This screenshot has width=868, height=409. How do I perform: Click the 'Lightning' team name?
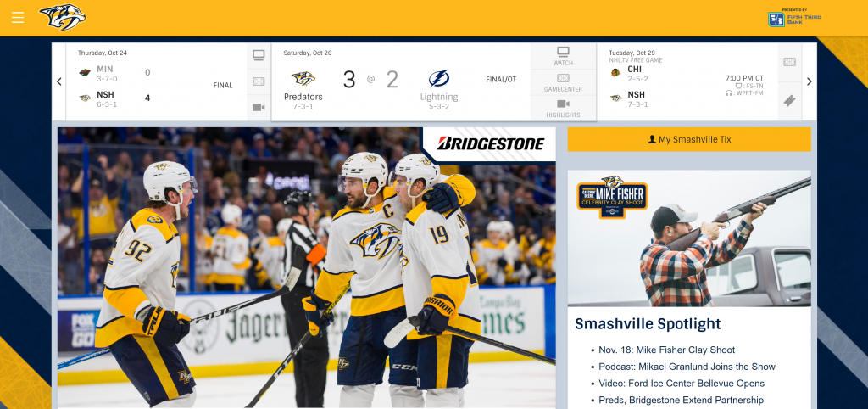pos(439,97)
